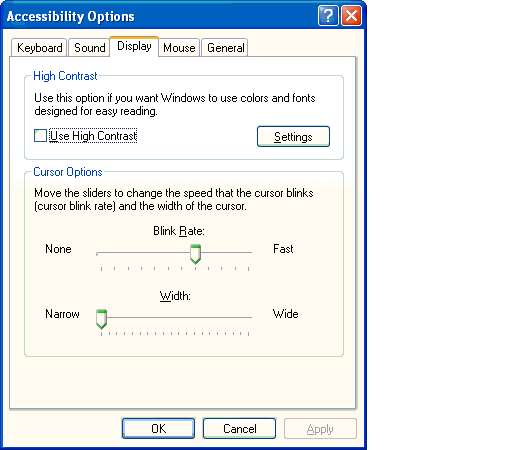This screenshot has height=450, width=512.
Task: Enable the Use High Contrast checkbox
Action: pos(40,136)
